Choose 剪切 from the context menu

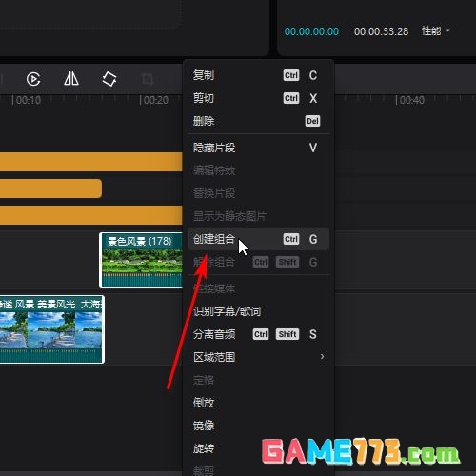coord(258,98)
